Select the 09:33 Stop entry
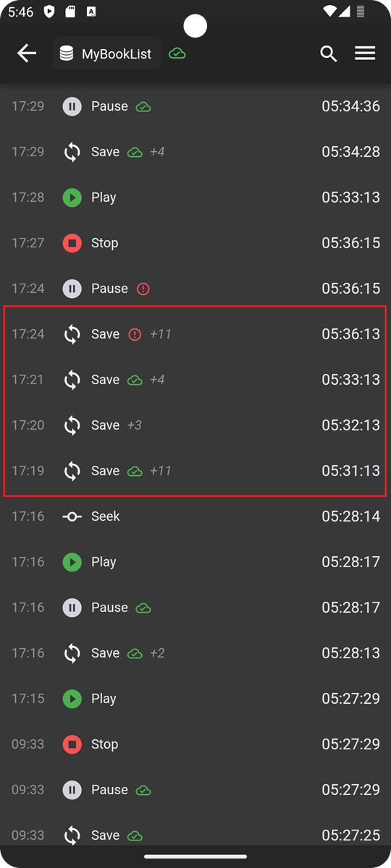This screenshot has height=868, width=391. point(195,744)
